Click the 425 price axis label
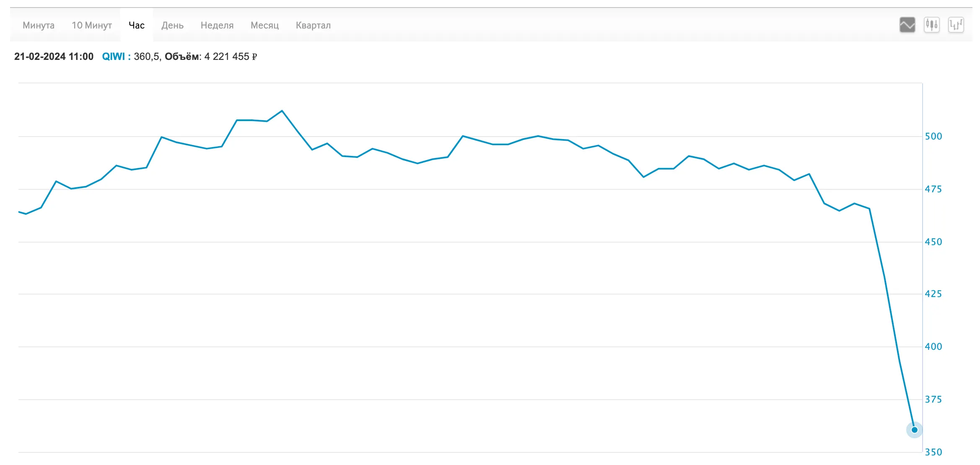The width and height of the screenshot is (980, 465). [x=933, y=294]
